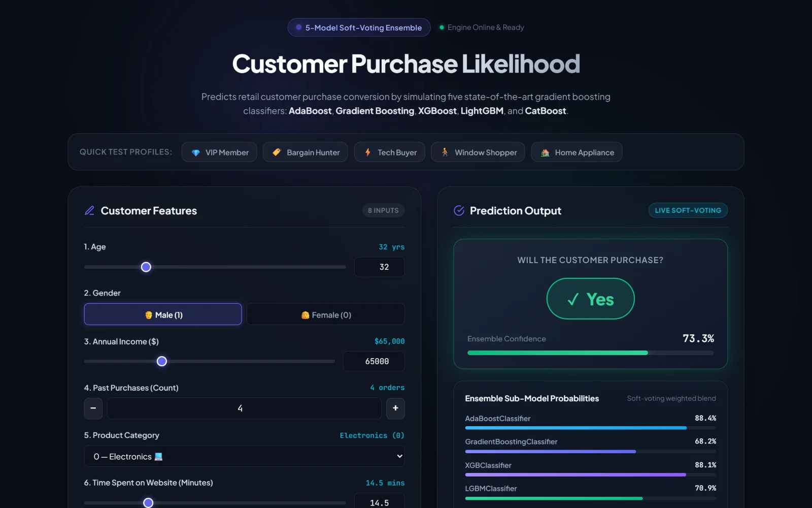Select Female (0) gender option
This screenshot has height=508, width=812.
pos(326,314)
